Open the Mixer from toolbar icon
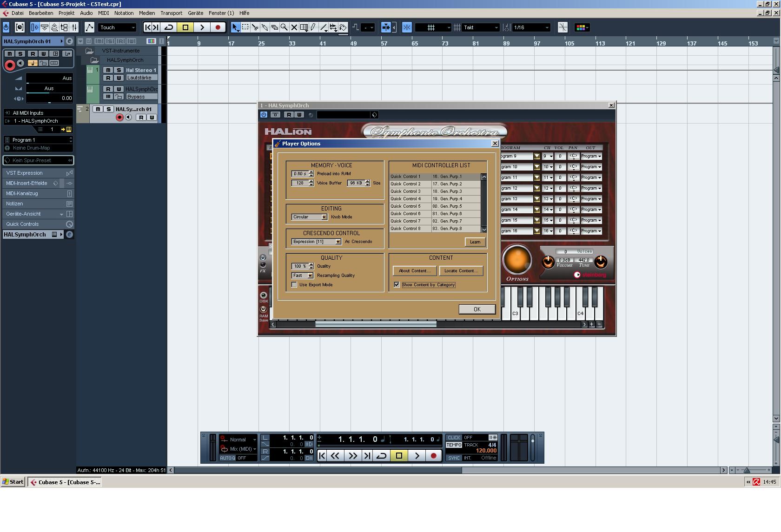The width and height of the screenshot is (781, 532). (x=74, y=27)
